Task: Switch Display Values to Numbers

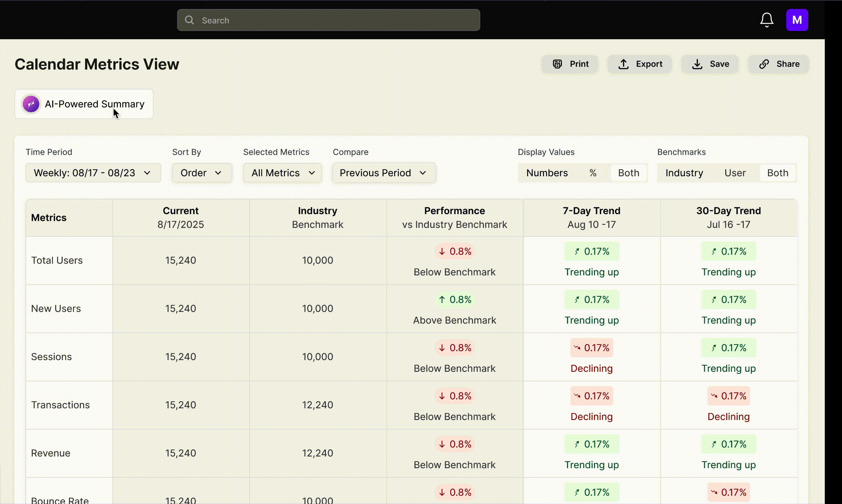Action: (x=547, y=173)
